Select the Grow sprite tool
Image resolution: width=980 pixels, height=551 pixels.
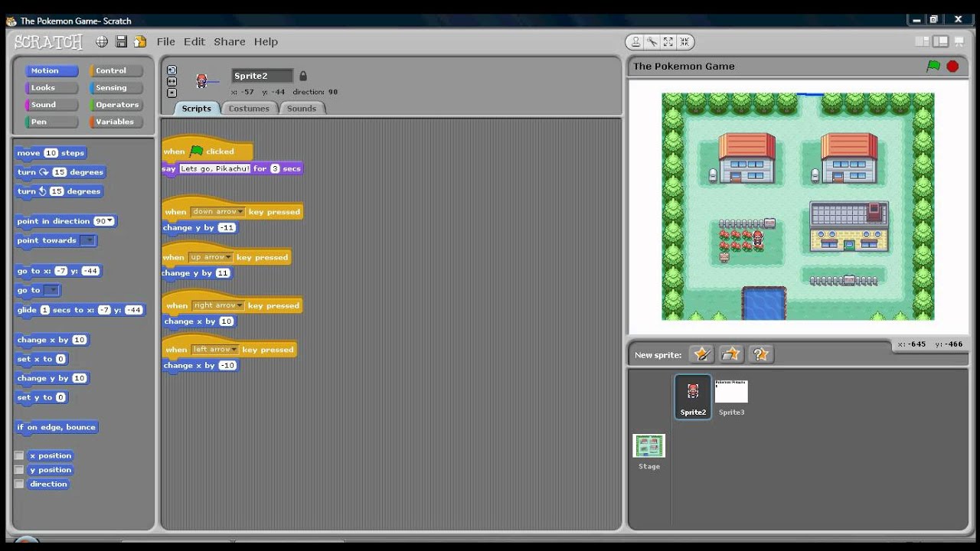668,42
